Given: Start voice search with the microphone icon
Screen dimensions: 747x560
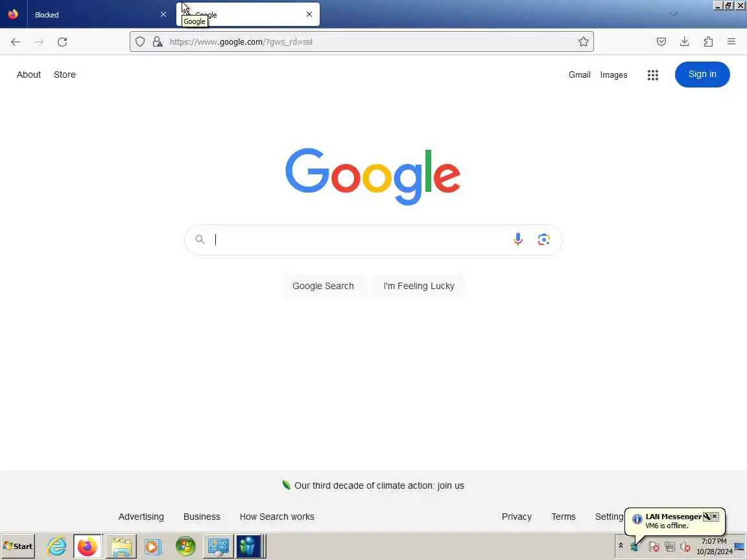Looking at the screenshot, I should pyautogui.click(x=518, y=240).
